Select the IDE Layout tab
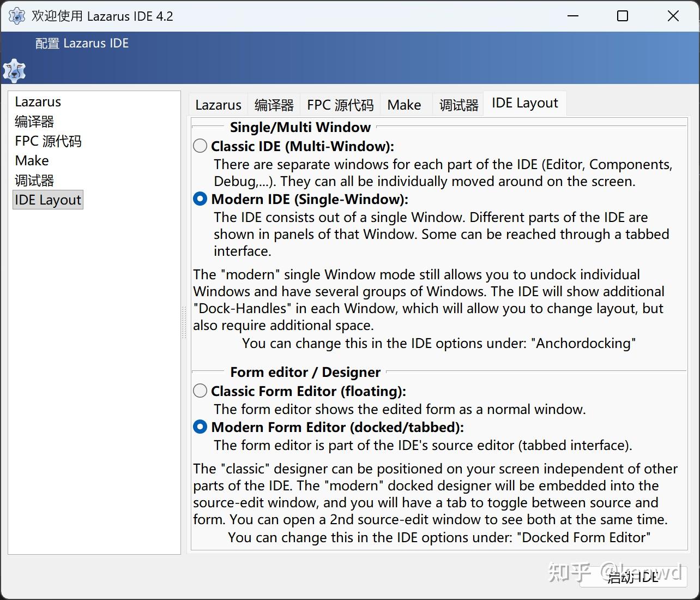Viewport: 700px width, 600px height. pos(524,103)
